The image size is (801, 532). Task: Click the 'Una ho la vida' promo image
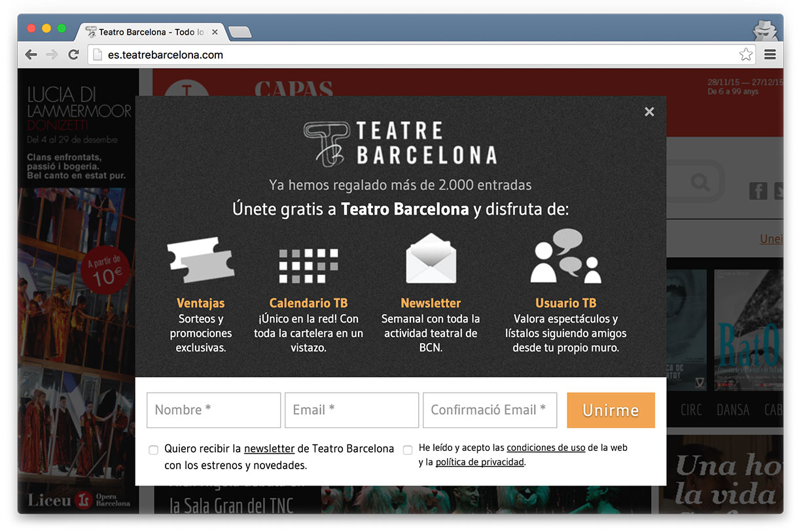pyautogui.click(x=720, y=474)
